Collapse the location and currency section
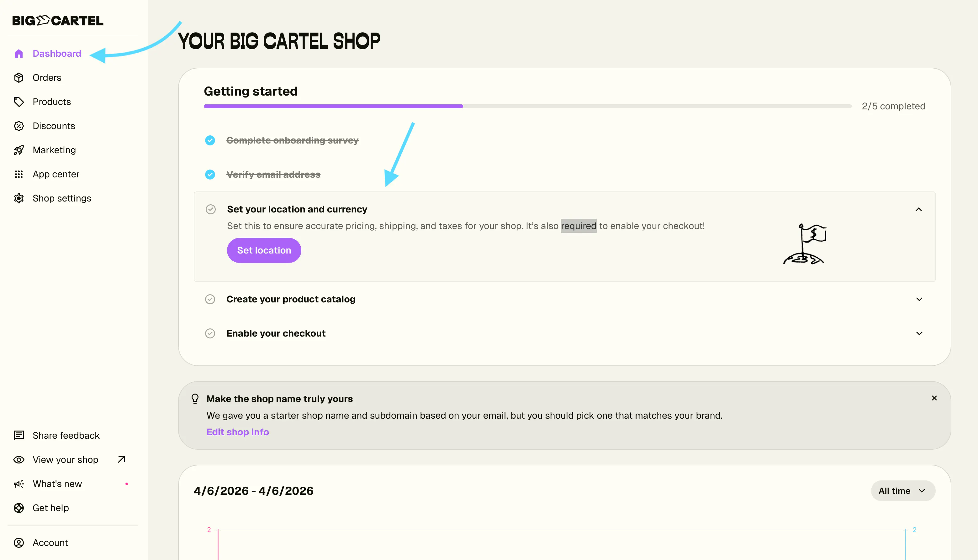Image resolution: width=978 pixels, height=560 pixels. tap(919, 210)
